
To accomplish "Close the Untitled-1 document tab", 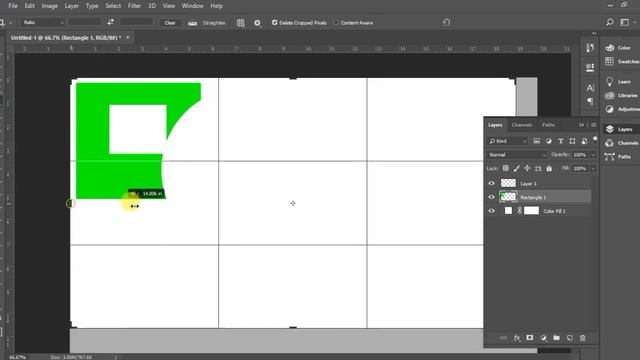I will (x=128, y=37).
